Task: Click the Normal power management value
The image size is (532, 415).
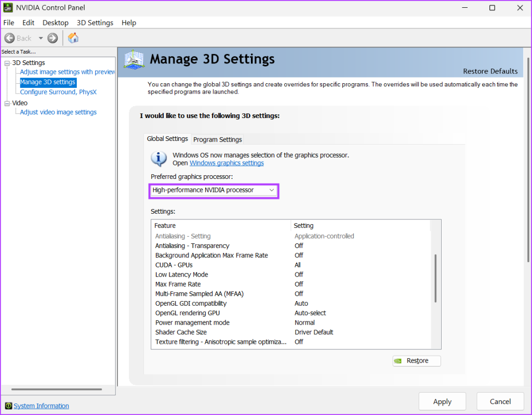Action: (304, 322)
